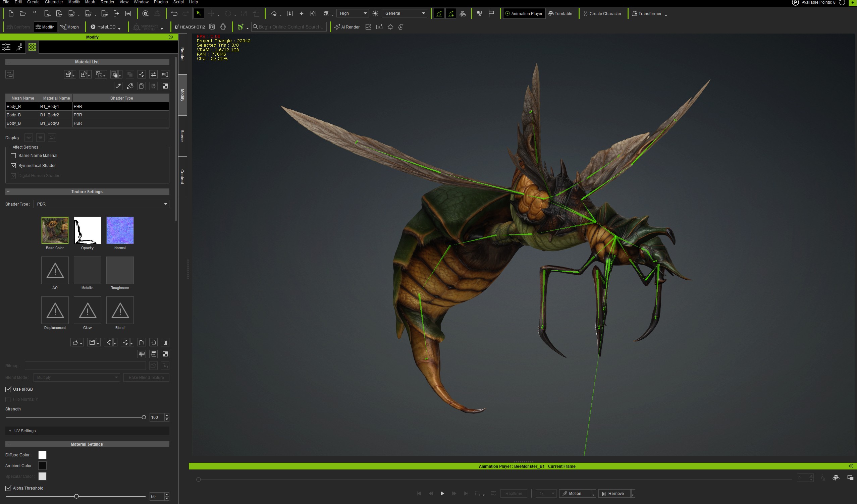Switch to the Scene side tab
Viewport: 857px width, 504px height.
point(182,136)
